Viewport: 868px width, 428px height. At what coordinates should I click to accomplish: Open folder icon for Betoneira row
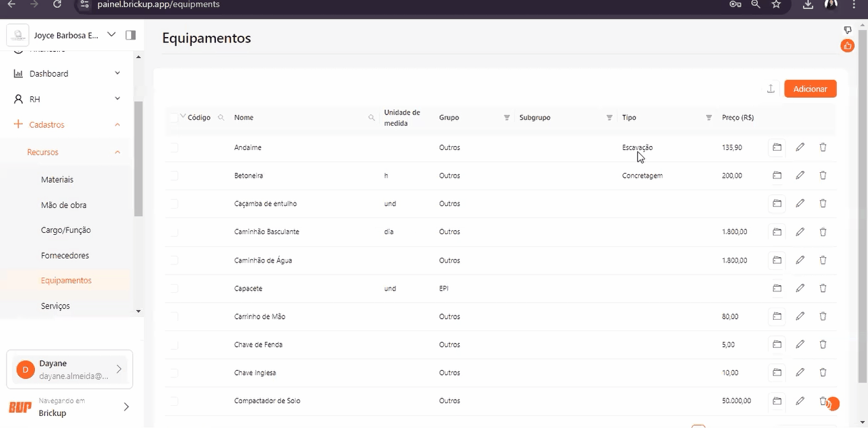tap(777, 176)
